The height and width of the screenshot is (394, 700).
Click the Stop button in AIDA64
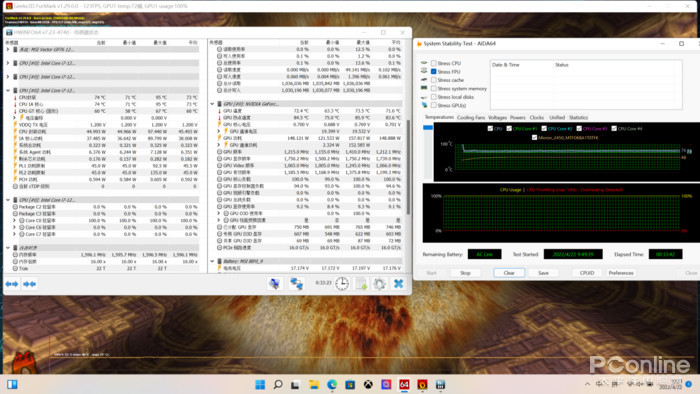click(x=465, y=273)
